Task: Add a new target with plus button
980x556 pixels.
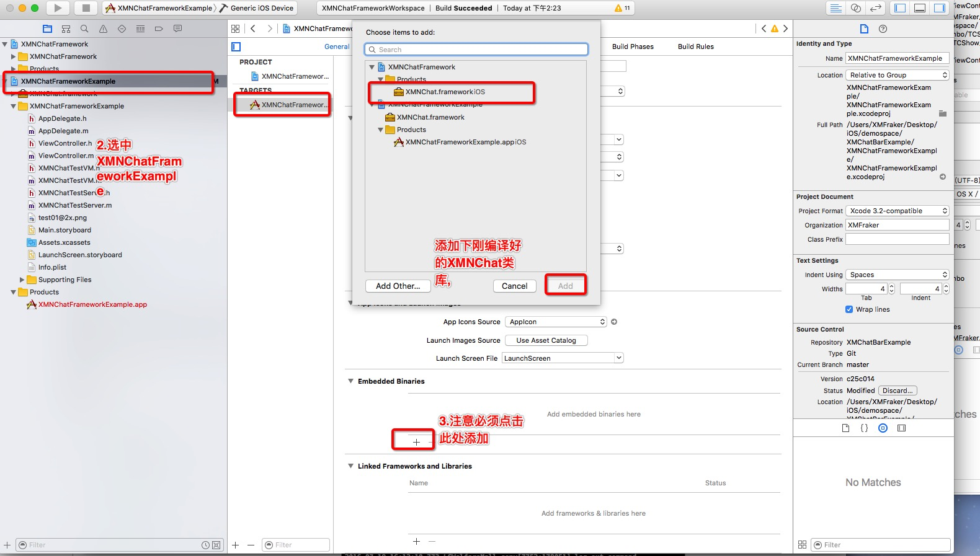Action: click(236, 545)
